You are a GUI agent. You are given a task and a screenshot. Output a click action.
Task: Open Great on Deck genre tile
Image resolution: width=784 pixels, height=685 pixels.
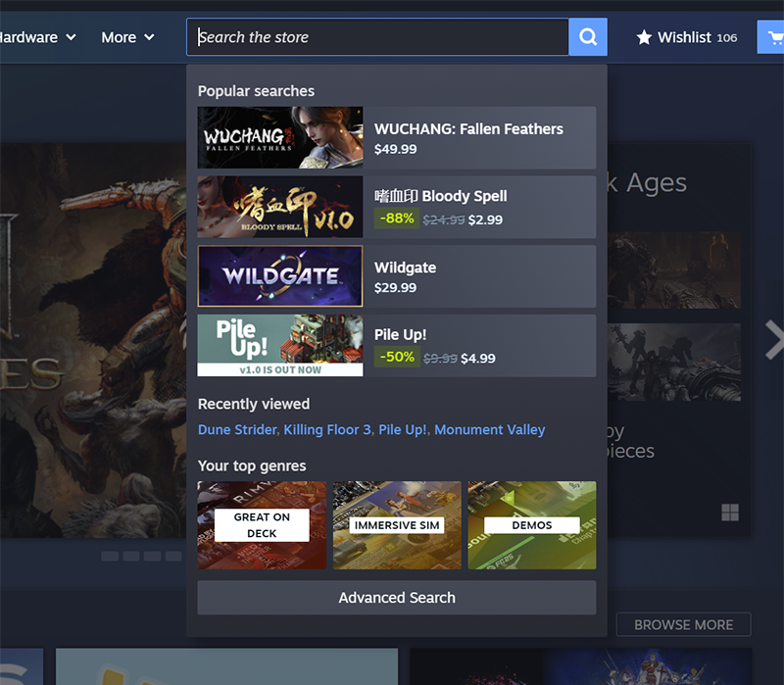click(x=262, y=525)
